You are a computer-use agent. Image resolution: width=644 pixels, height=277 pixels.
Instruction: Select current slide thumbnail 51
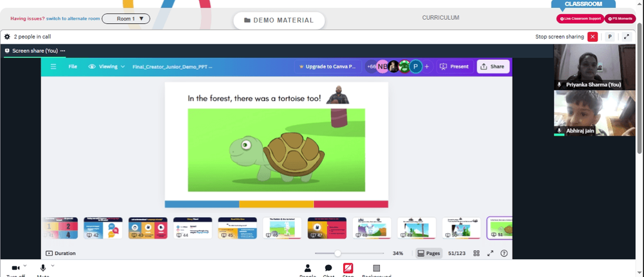coord(500,228)
